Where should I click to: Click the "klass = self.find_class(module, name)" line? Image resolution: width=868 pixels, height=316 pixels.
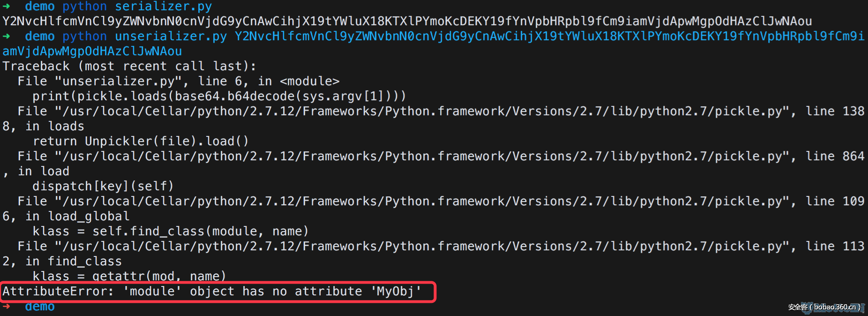coord(171,231)
